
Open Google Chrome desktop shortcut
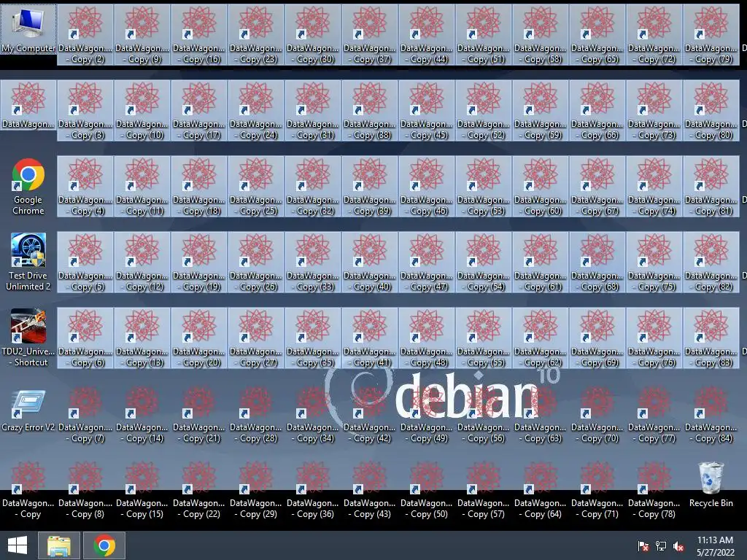pos(28,187)
